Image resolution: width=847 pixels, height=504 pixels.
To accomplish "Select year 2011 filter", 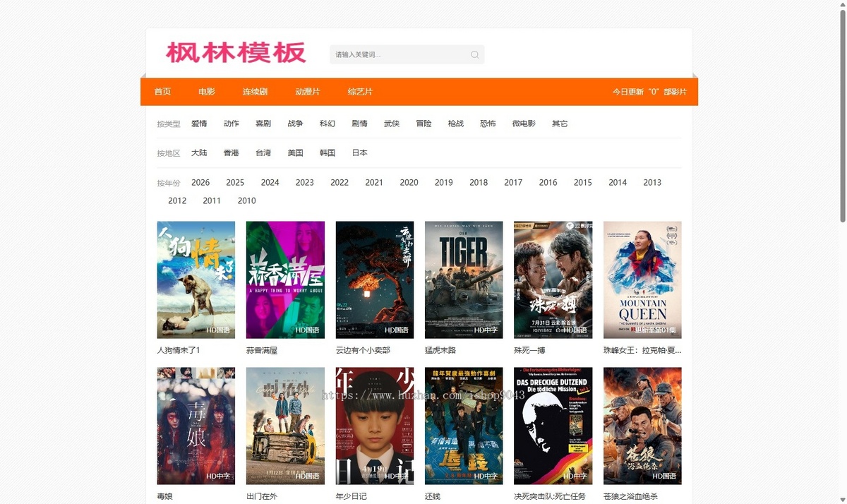I will click(x=212, y=201).
